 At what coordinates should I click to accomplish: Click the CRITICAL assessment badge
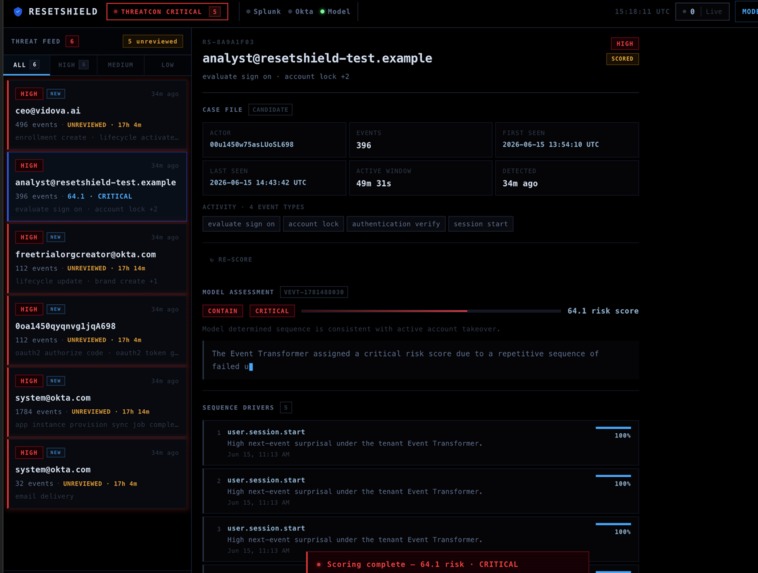click(x=272, y=311)
